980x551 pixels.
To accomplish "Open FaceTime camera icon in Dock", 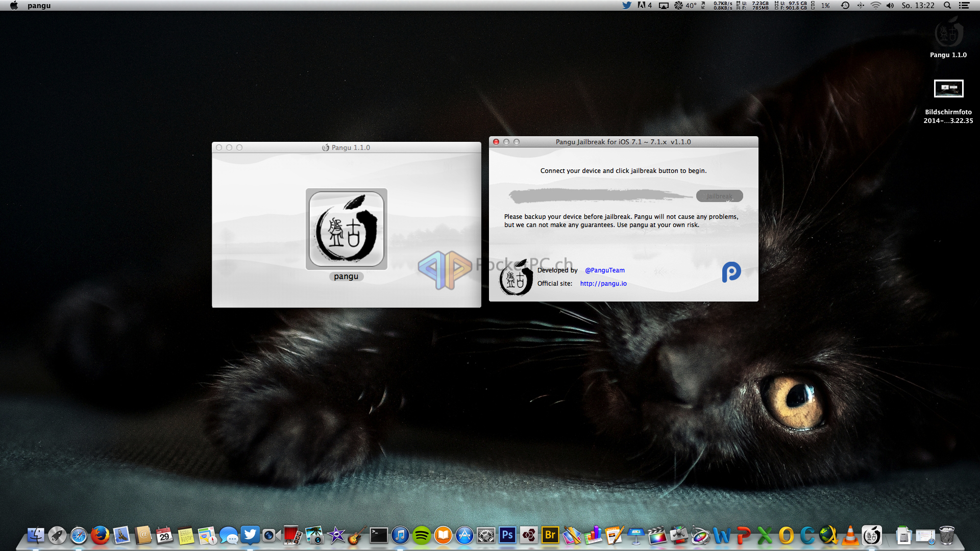I will [272, 535].
